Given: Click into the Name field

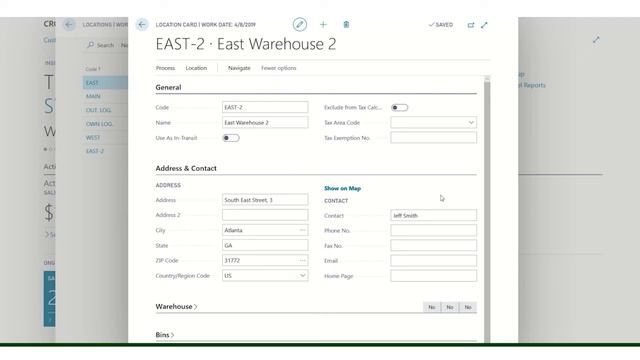Looking at the screenshot, I should pyautogui.click(x=265, y=122).
